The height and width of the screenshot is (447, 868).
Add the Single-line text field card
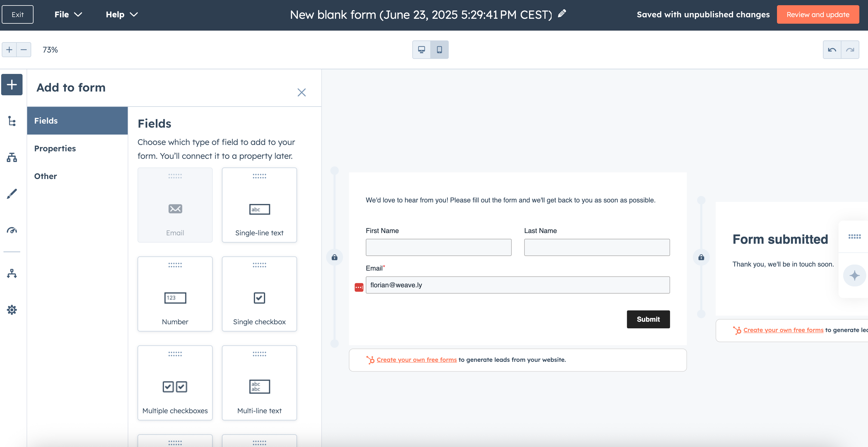coord(259,205)
